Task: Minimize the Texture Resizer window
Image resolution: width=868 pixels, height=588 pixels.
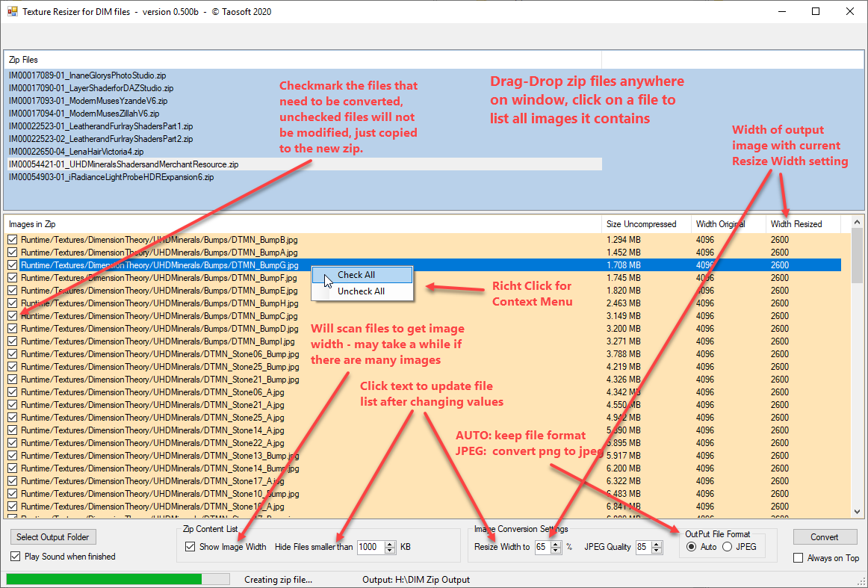Action: pos(781,12)
